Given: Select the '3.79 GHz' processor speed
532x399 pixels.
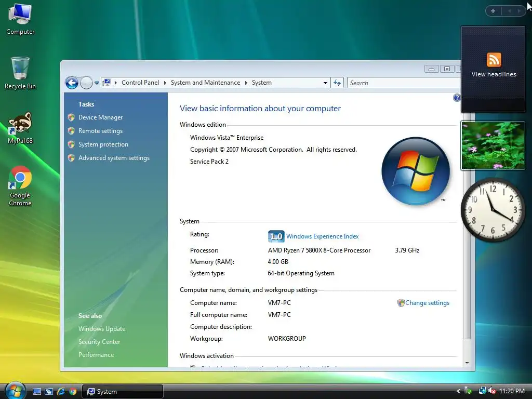Looking at the screenshot, I should click(x=407, y=250).
